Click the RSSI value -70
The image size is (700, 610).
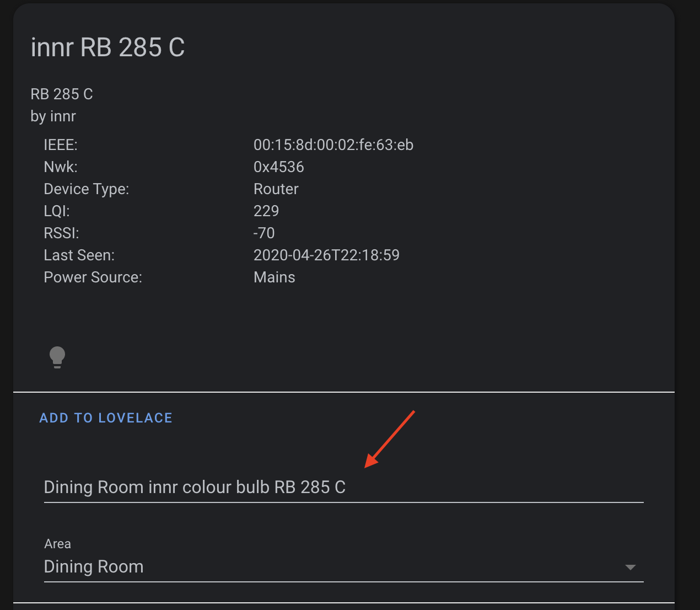coord(264,233)
